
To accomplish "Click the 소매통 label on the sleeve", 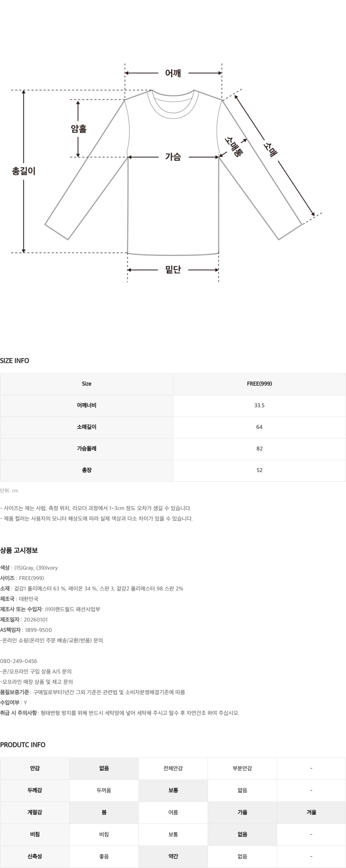I will (x=234, y=147).
